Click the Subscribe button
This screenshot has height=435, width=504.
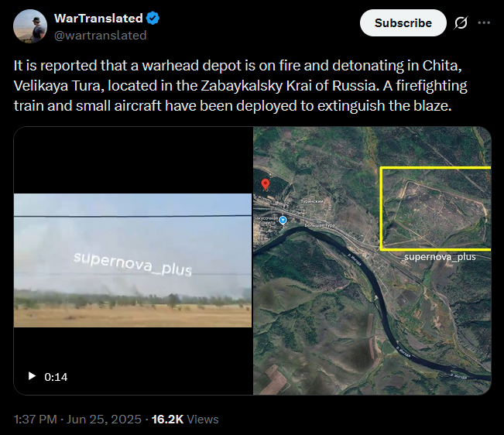403,22
